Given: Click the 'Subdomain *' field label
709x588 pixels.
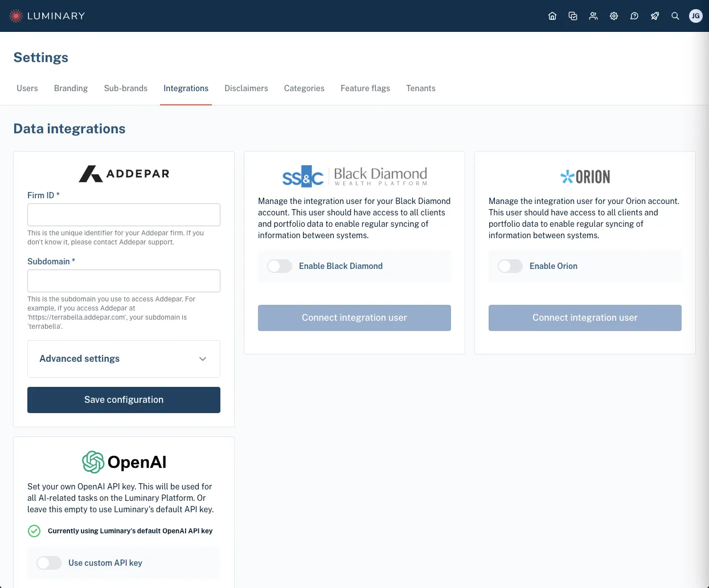Looking at the screenshot, I should tap(51, 262).
